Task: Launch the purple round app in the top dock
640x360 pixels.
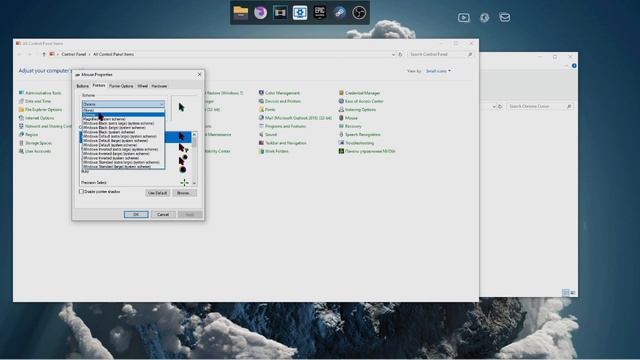Action: tap(260, 13)
